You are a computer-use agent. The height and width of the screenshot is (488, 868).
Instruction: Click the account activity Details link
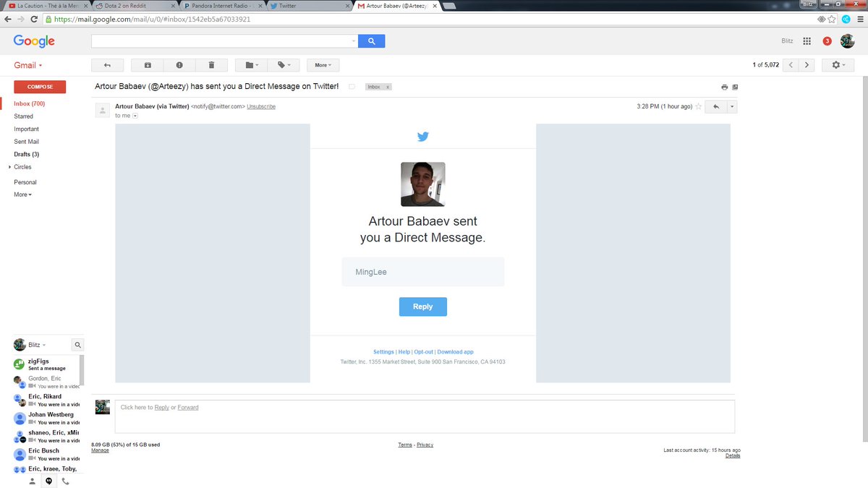pyautogui.click(x=733, y=455)
